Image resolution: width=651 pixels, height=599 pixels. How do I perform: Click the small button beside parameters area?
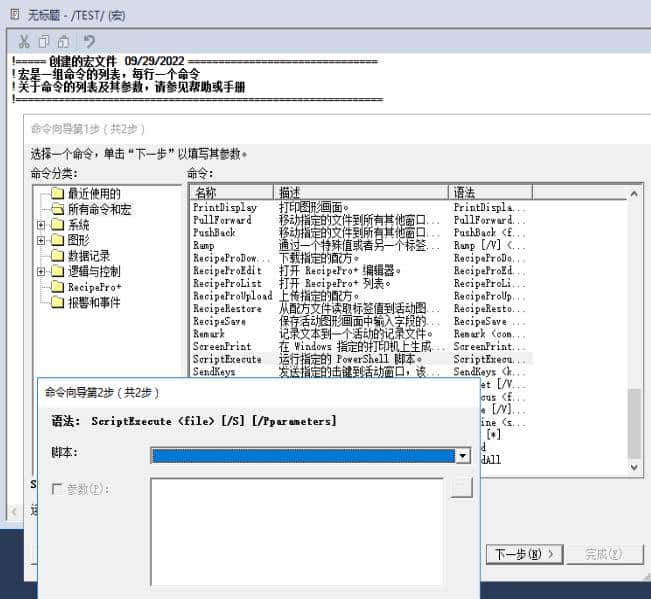(x=462, y=487)
